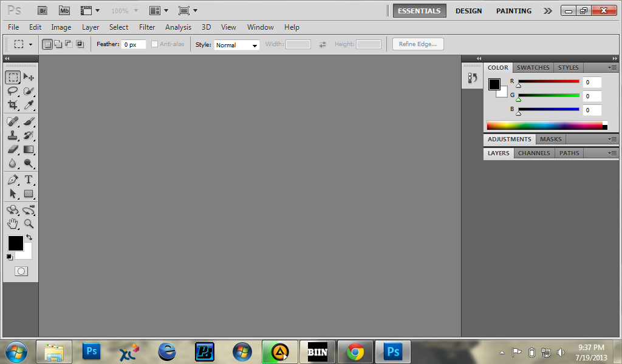The height and width of the screenshot is (364, 622).
Task: Select the Dodge tool
Action: point(29,163)
